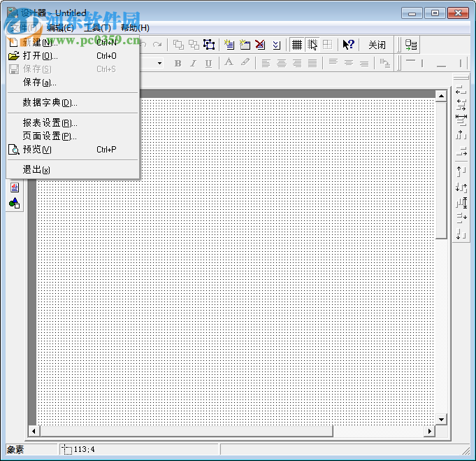Click the left frame line icon
The height and width of the screenshot is (461, 476).
422,63
